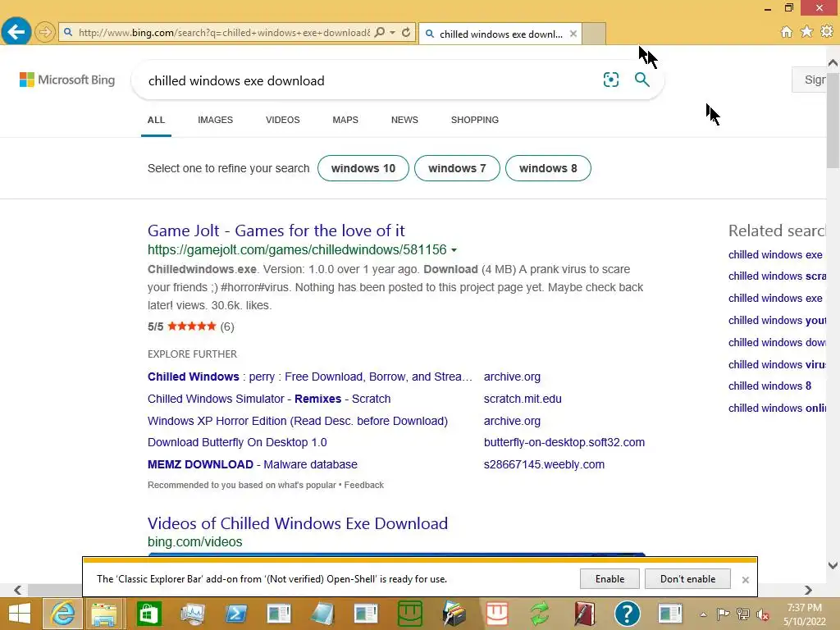
Task: Click the browser Forward arrow button
Action: click(45, 32)
